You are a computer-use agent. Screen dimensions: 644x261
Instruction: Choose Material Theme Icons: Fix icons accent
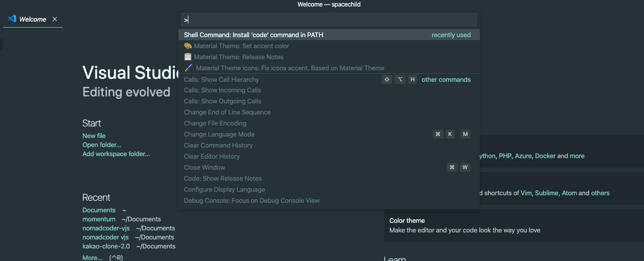(x=329, y=68)
